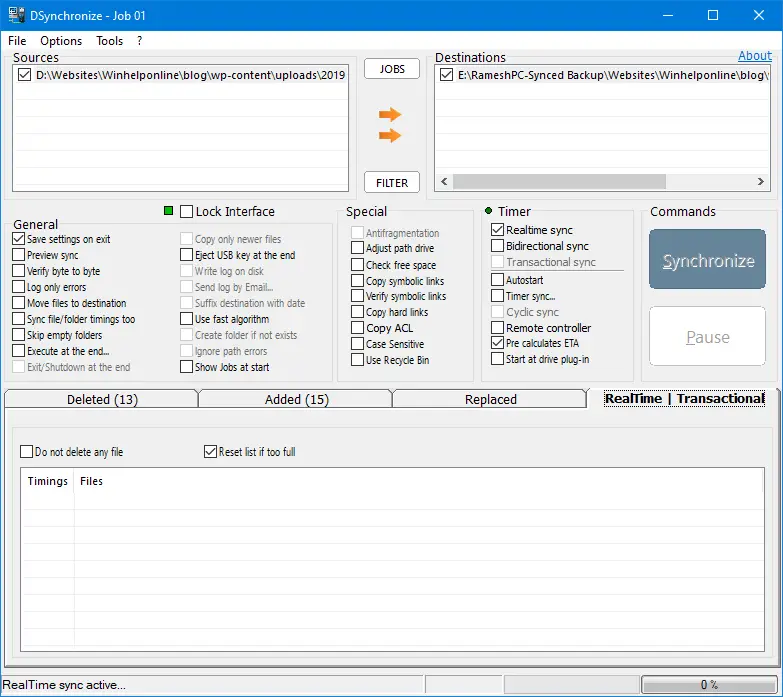Enable Adjust path drive
The image size is (783, 697).
tap(357, 248)
